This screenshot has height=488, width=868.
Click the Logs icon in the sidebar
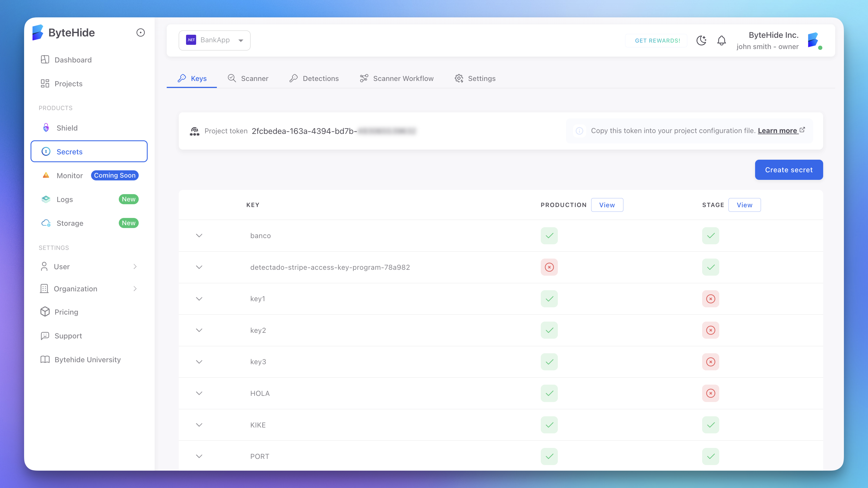pyautogui.click(x=45, y=199)
